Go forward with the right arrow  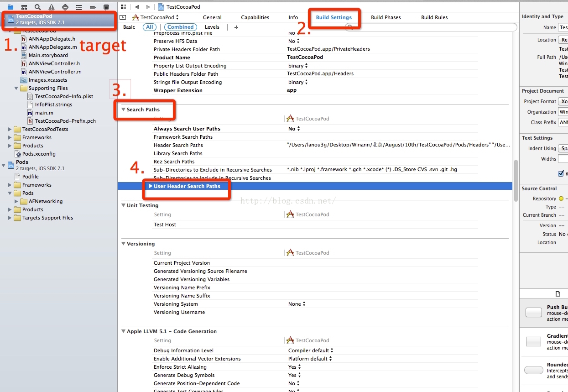click(x=148, y=7)
